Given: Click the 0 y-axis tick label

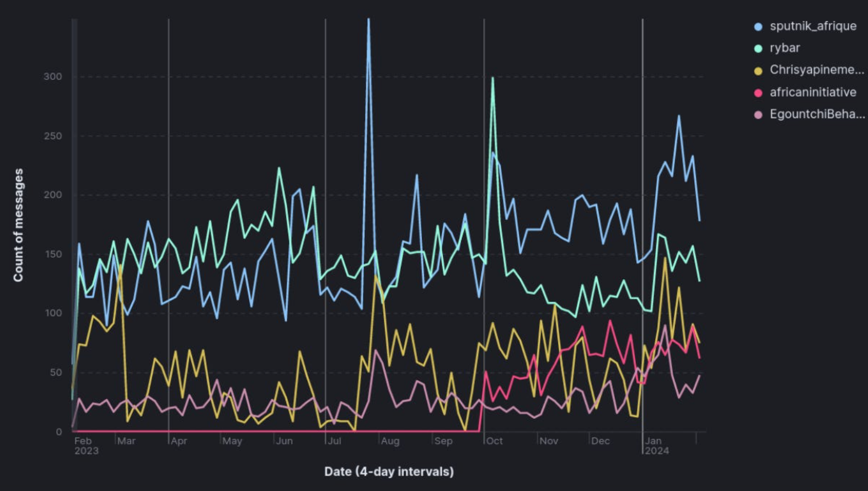Looking at the screenshot, I should (59, 432).
